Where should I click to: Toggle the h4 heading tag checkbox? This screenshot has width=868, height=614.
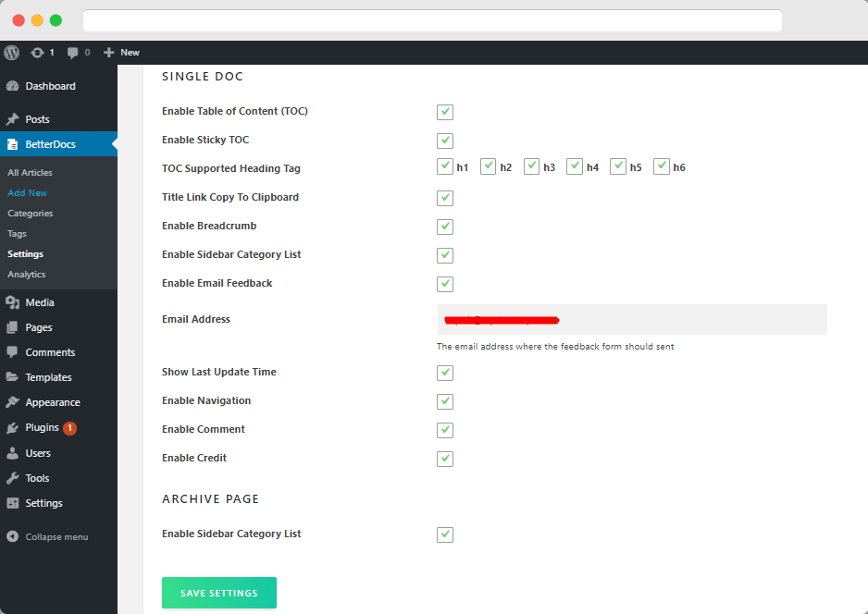point(575,166)
